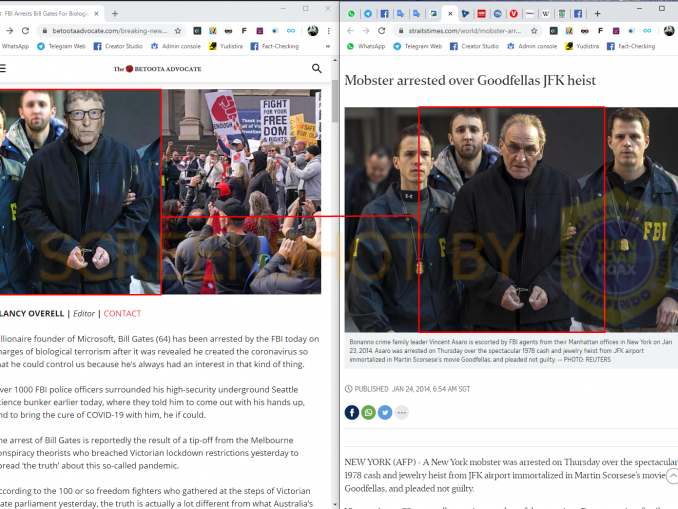Image resolution: width=678 pixels, height=509 pixels.
Task: Switch to the last Facebook tab in the Straits Times window
Action: point(578,14)
